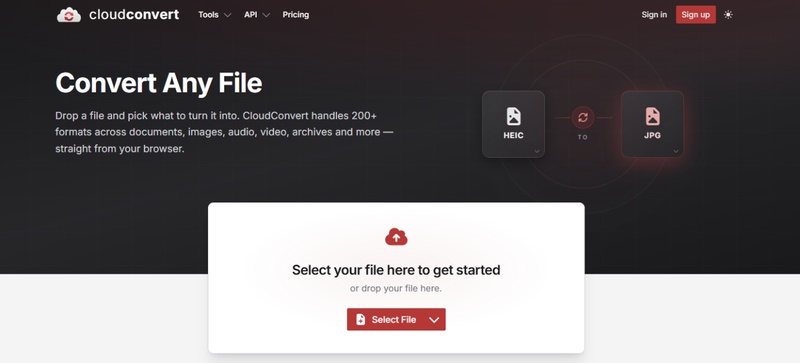Open the API dropdown menu
This screenshot has width=800, height=363.
tap(257, 15)
